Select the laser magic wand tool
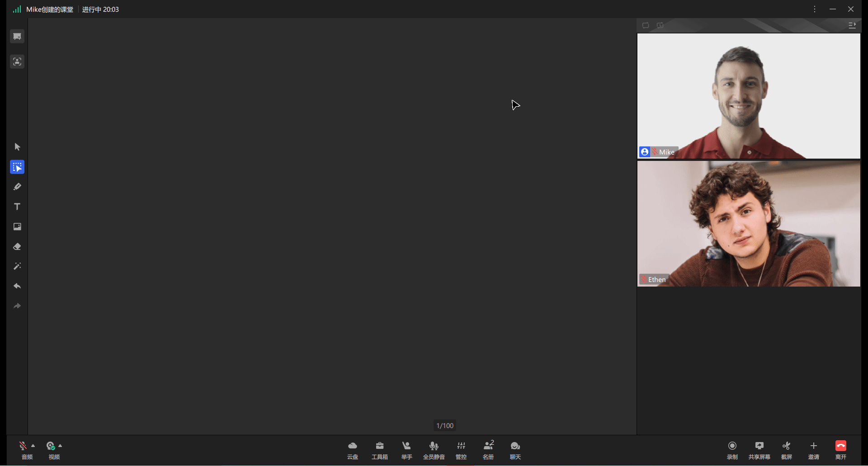The height and width of the screenshot is (466, 868). (17, 266)
